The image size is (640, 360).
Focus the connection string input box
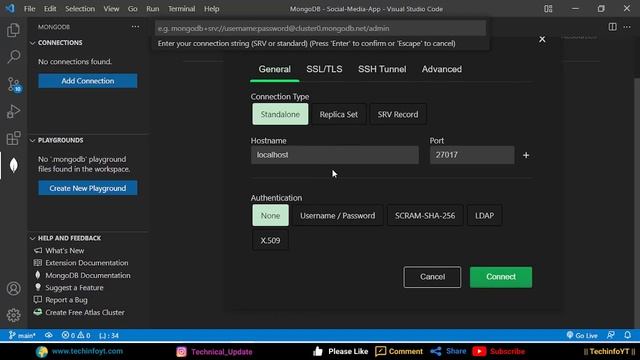pyautogui.click(x=320, y=29)
